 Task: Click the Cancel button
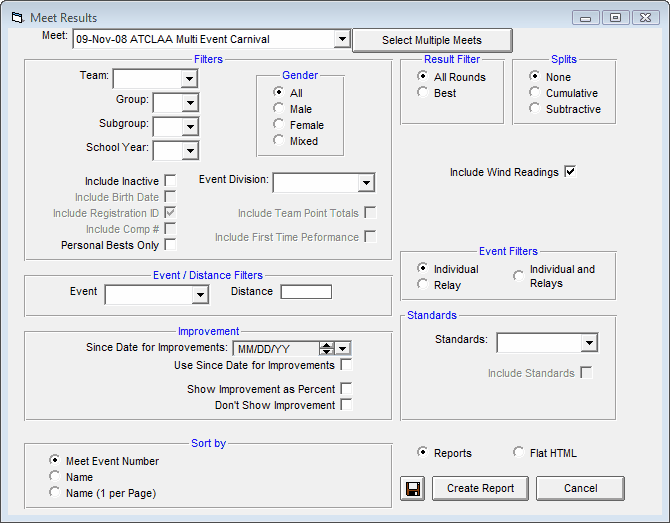580,488
